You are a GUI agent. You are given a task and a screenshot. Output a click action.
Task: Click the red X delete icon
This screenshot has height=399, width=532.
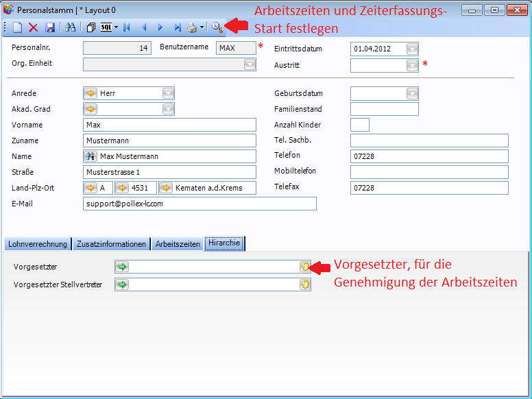33,27
